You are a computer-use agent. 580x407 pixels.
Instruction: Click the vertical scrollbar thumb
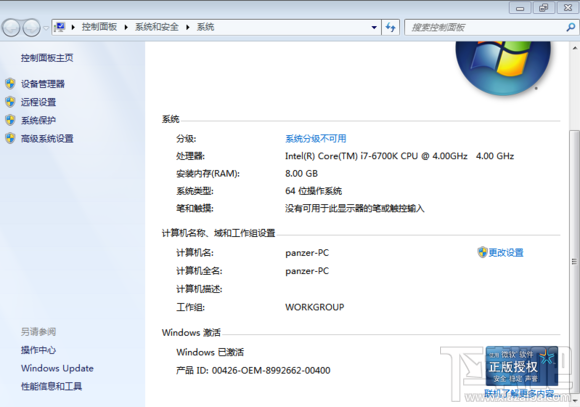coord(574,261)
